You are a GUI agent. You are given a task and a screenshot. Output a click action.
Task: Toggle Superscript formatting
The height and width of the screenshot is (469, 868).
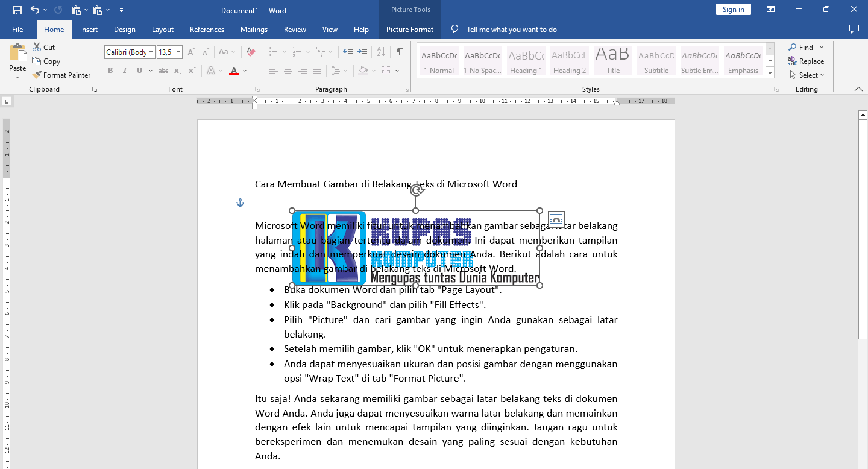[192, 71]
